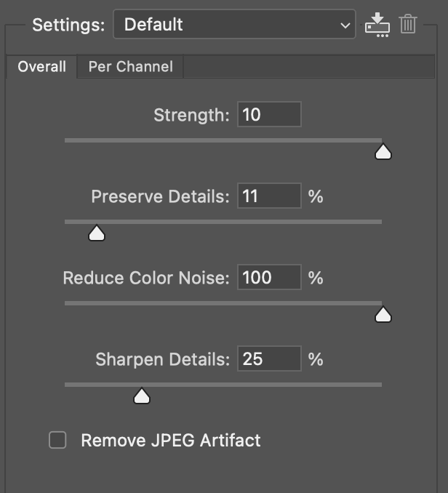
Task: Click the Sharpen Details value field
Action: [x=268, y=359]
